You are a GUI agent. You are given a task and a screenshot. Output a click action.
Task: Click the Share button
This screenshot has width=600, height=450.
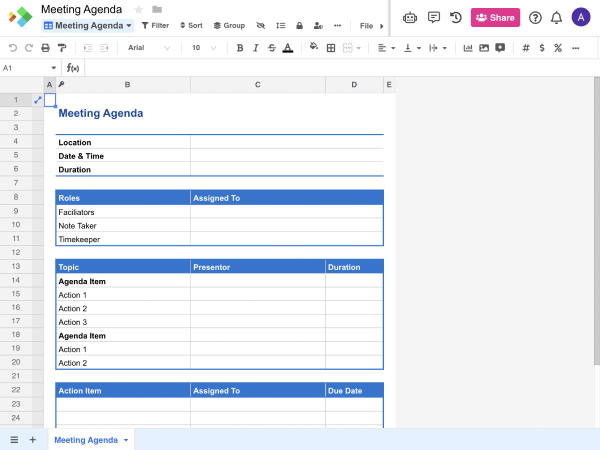click(x=495, y=17)
